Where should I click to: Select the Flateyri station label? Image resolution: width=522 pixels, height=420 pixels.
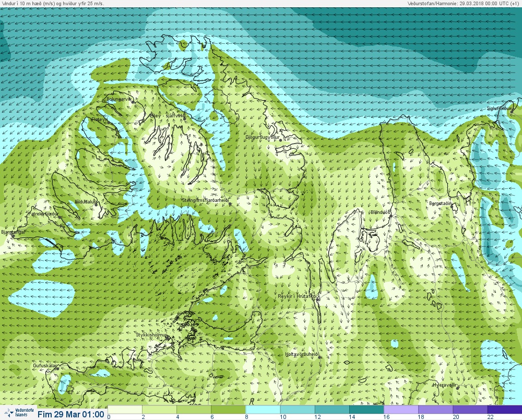click(100, 119)
